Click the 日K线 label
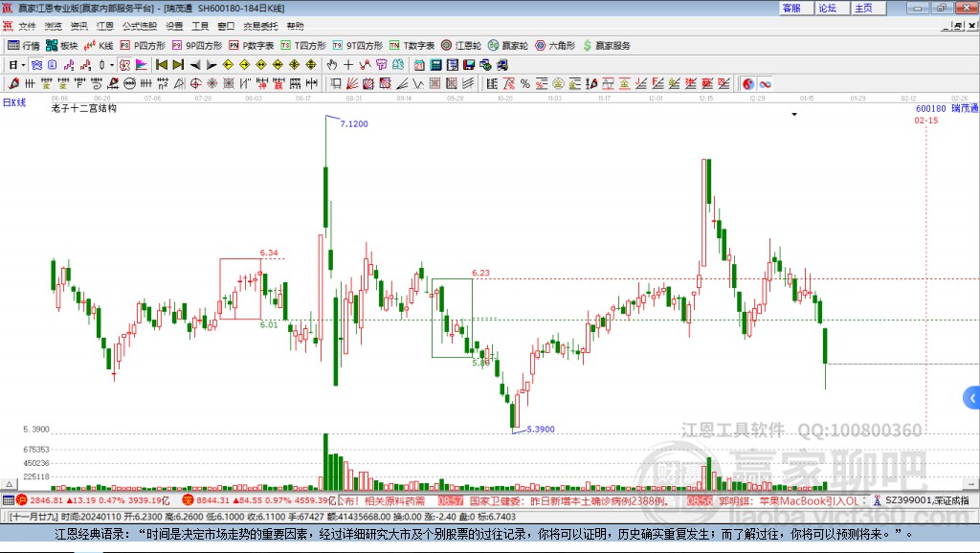Screen dimensions: 980x553 pos(14,102)
